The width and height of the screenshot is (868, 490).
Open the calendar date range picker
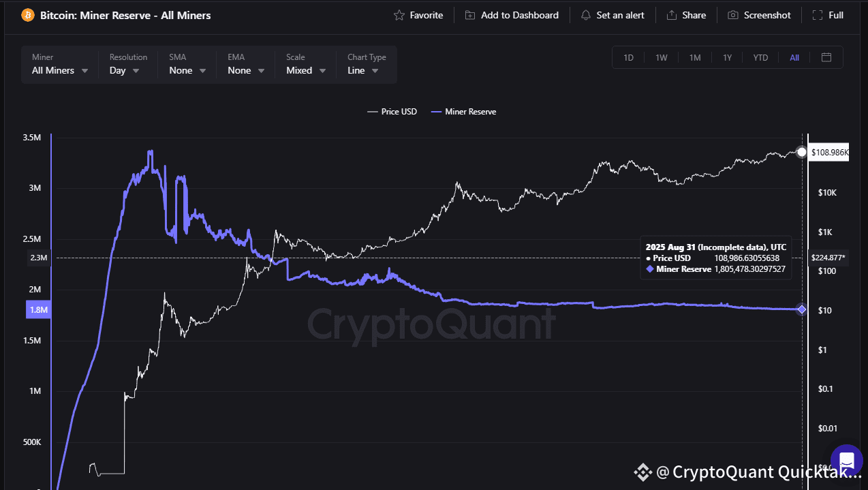[826, 57]
